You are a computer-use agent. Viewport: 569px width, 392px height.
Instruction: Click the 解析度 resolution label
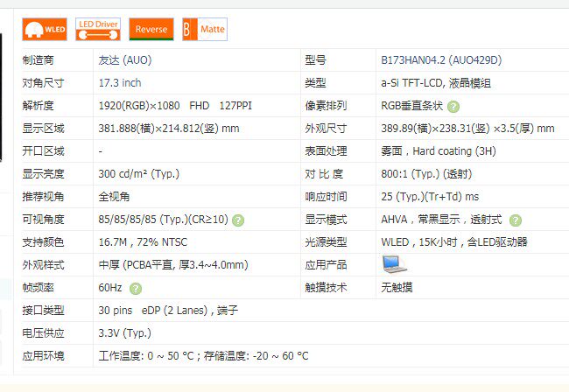[39, 106]
